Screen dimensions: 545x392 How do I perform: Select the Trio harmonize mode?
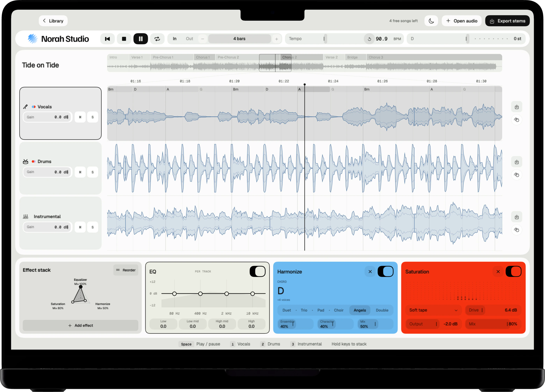click(304, 310)
